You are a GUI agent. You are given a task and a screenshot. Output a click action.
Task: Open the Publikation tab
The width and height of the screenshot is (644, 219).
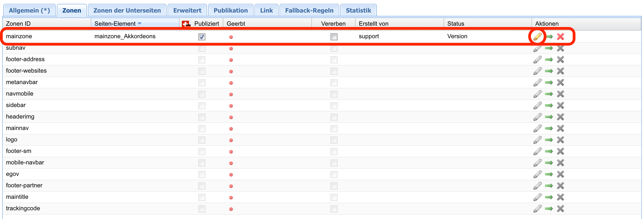pos(231,10)
